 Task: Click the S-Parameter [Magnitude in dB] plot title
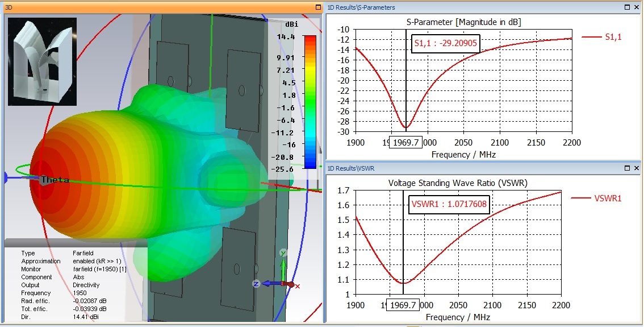pyautogui.click(x=464, y=22)
